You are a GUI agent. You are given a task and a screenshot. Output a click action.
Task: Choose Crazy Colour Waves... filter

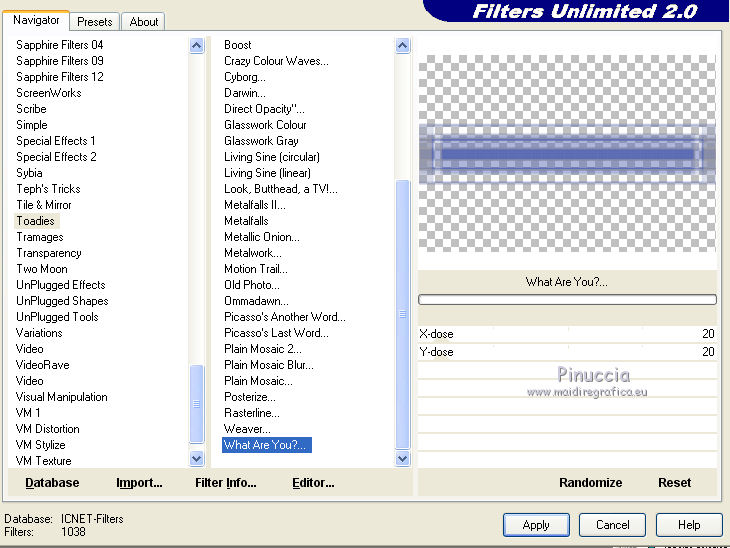(277, 61)
